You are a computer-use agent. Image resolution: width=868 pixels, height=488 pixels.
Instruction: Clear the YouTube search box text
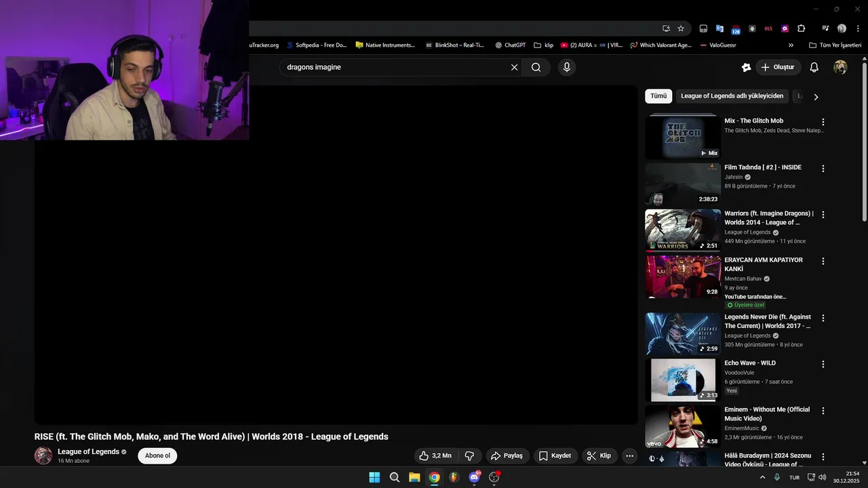(514, 67)
